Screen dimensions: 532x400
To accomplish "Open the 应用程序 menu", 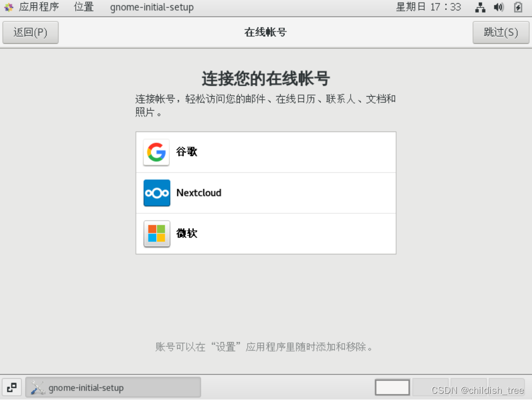I will 39,7.
